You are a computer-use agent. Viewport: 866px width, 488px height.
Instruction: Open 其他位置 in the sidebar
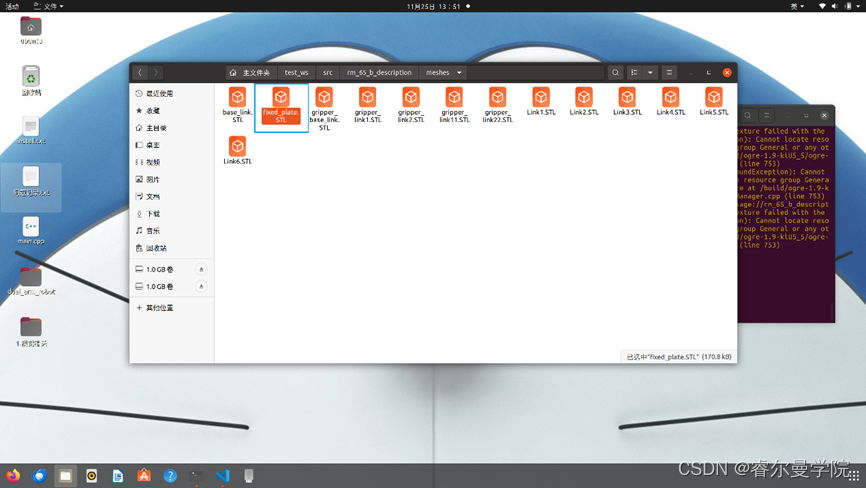coord(172,307)
